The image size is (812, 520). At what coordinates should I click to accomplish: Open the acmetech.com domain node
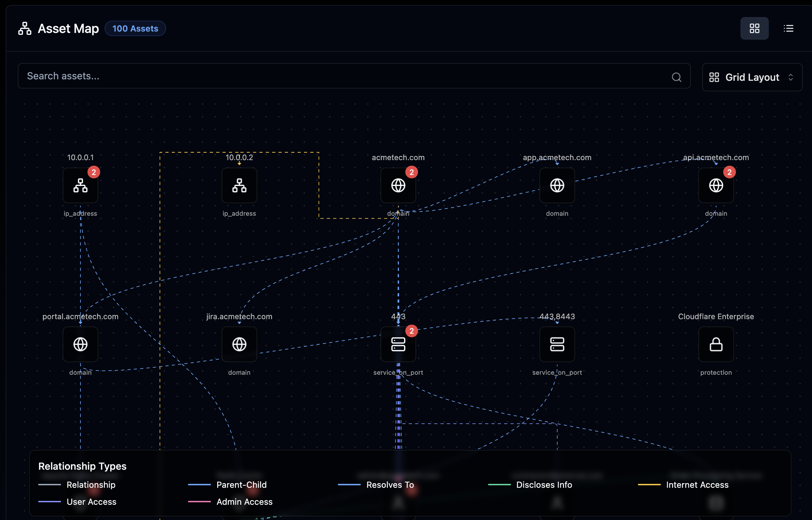click(x=398, y=185)
